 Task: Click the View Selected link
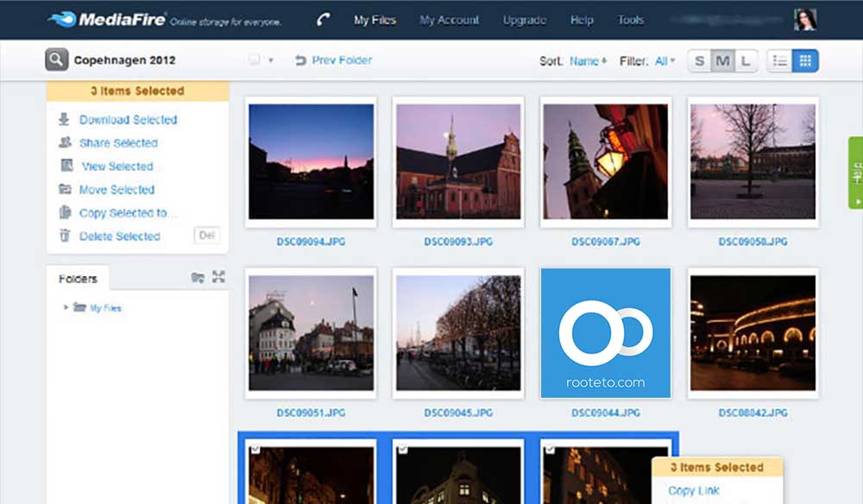point(117,167)
